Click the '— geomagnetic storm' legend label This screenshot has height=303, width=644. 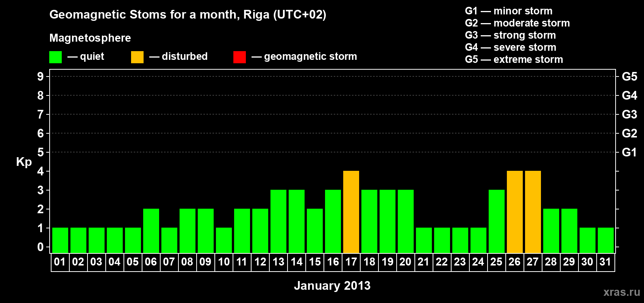304,57
